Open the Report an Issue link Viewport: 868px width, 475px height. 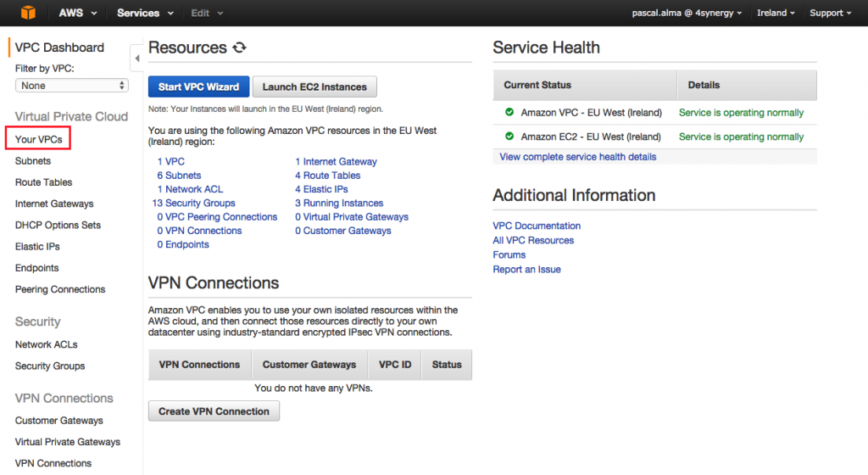coord(526,269)
